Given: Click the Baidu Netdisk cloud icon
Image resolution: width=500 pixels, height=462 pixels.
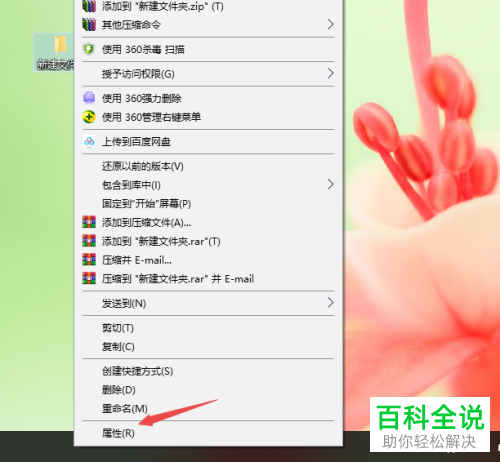Looking at the screenshot, I should click(x=89, y=142).
